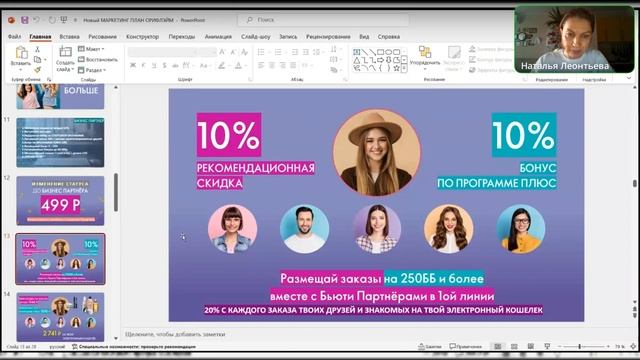Open the font name combo box

coord(162,52)
